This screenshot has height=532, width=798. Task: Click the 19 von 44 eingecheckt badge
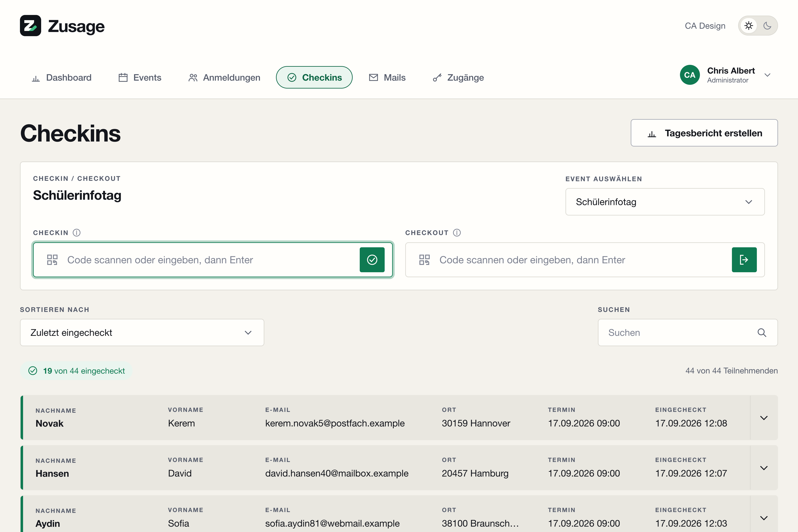76,371
